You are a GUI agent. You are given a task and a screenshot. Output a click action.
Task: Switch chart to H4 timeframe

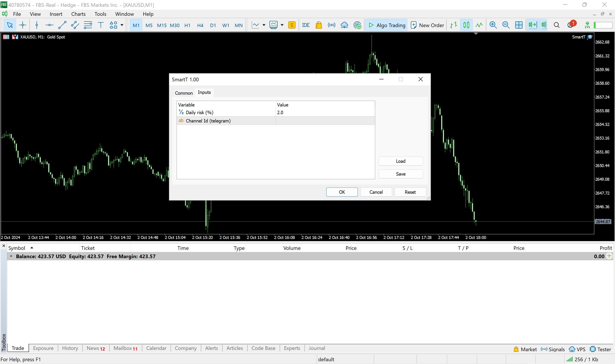[x=200, y=25]
